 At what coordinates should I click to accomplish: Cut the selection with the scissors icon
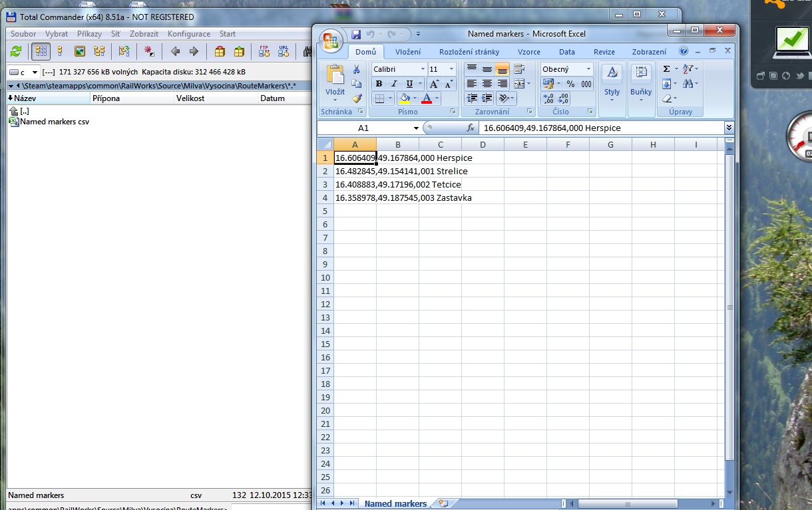click(x=357, y=69)
